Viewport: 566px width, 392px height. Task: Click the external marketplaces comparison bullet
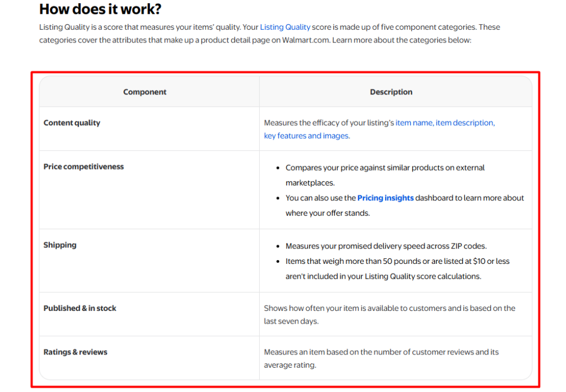coord(385,175)
